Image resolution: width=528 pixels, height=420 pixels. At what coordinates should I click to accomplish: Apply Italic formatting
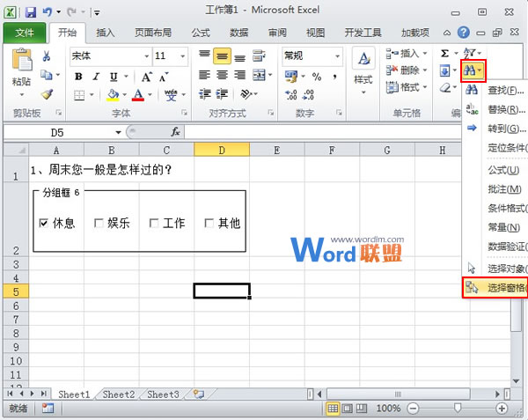[x=92, y=77]
